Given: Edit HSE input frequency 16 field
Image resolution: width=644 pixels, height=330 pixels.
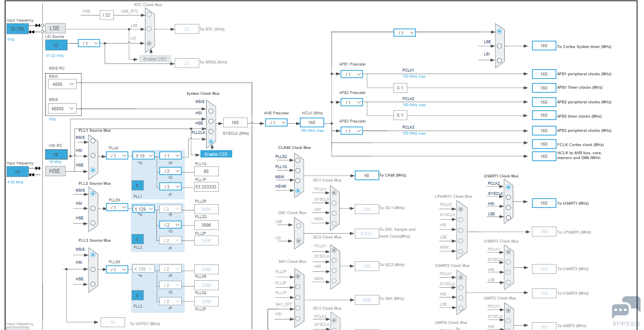Looking at the screenshot, I should point(18,172).
